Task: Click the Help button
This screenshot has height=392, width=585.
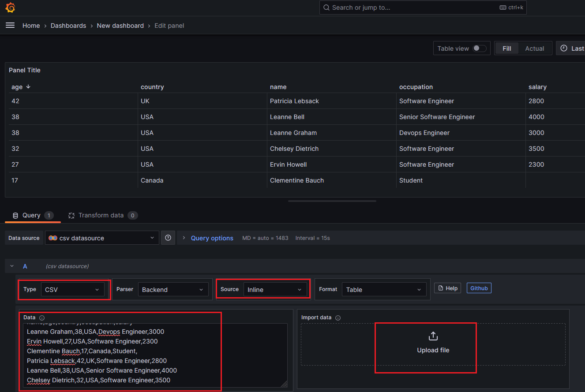Action: click(448, 288)
